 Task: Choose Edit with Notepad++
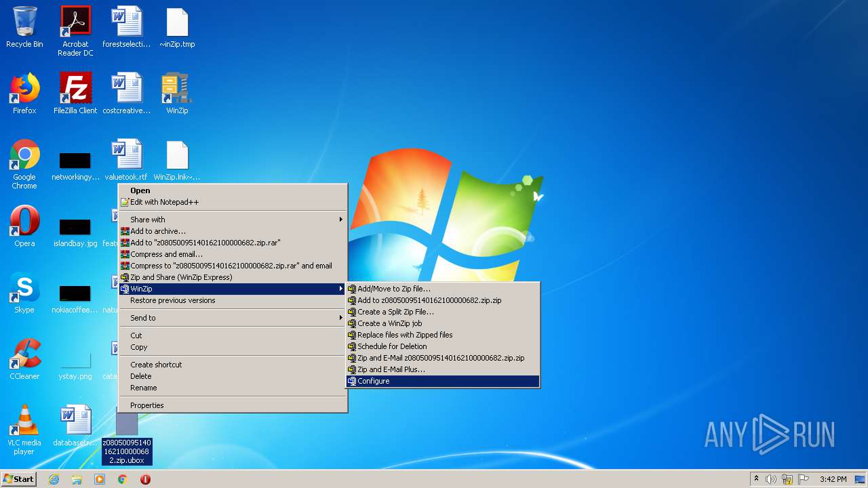233,202
